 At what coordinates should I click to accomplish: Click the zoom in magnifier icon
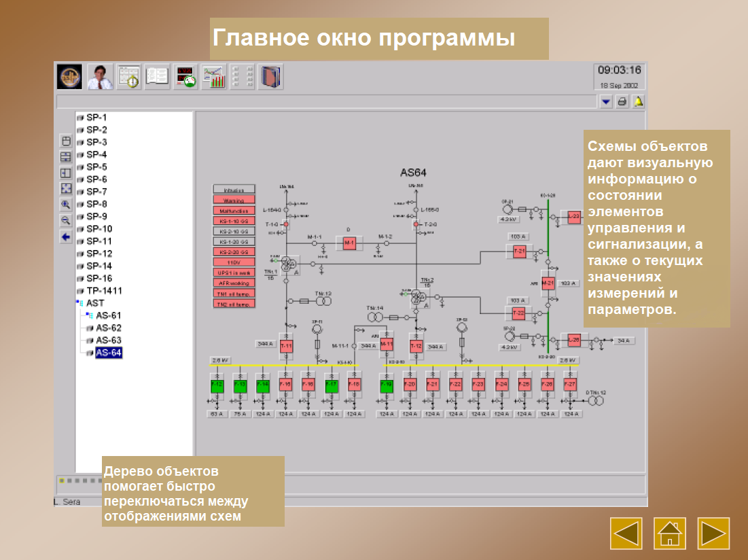click(66, 205)
